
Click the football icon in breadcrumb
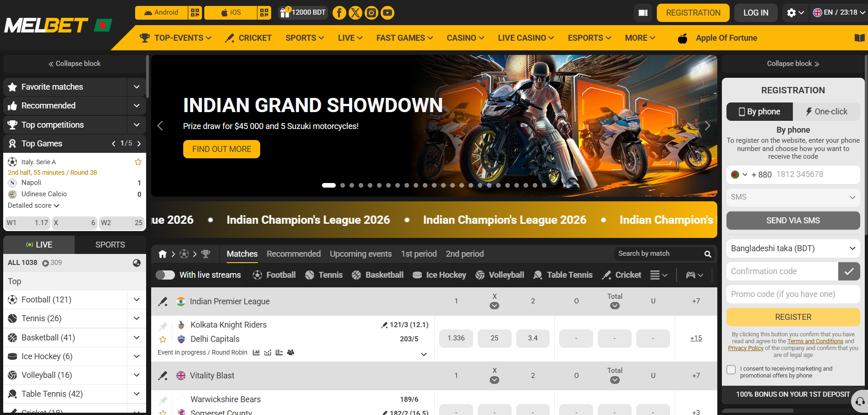184,254
